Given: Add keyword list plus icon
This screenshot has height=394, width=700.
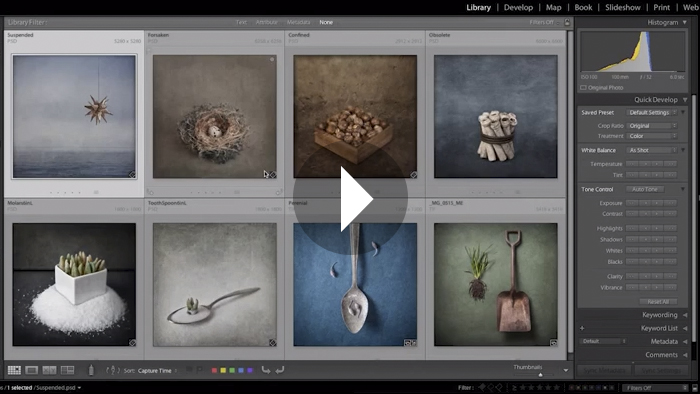Looking at the screenshot, I should [582, 328].
